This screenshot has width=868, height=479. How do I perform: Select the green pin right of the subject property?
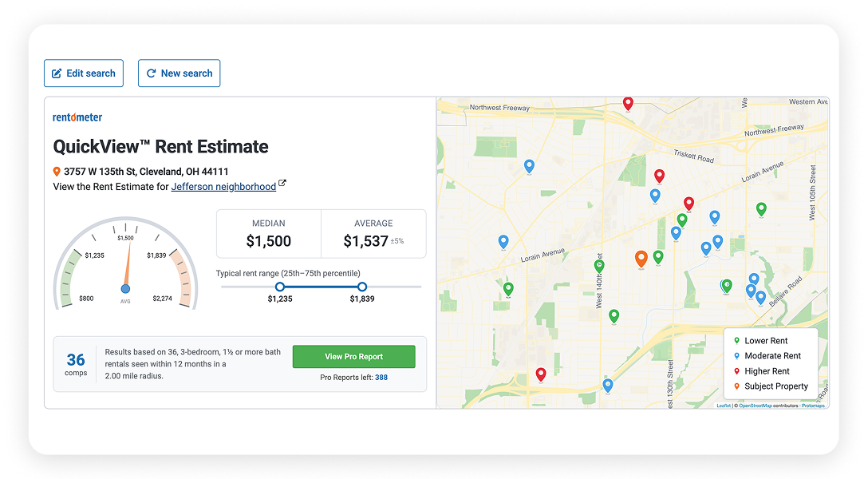(x=658, y=257)
